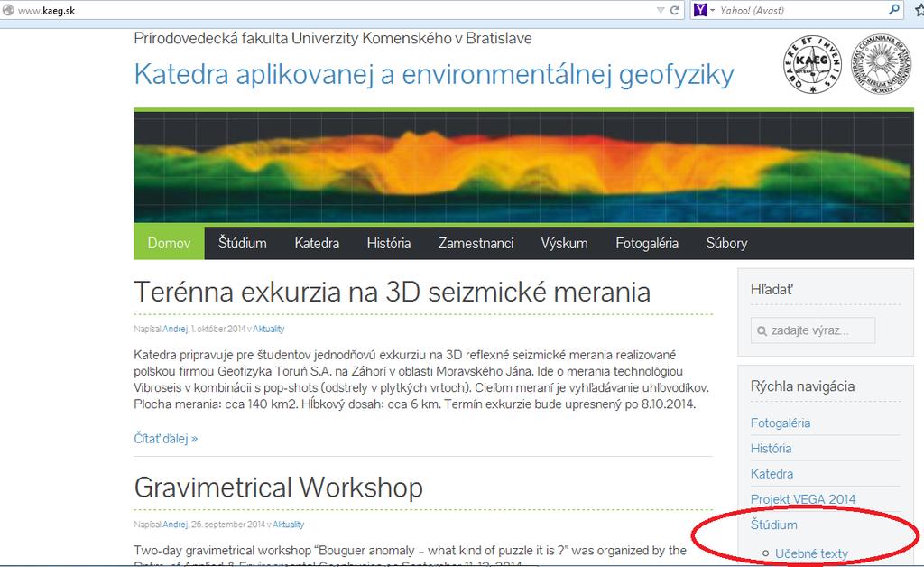
Task: Open the Súbory menu item
Action: pyautogui.click(x=726, y=243)
